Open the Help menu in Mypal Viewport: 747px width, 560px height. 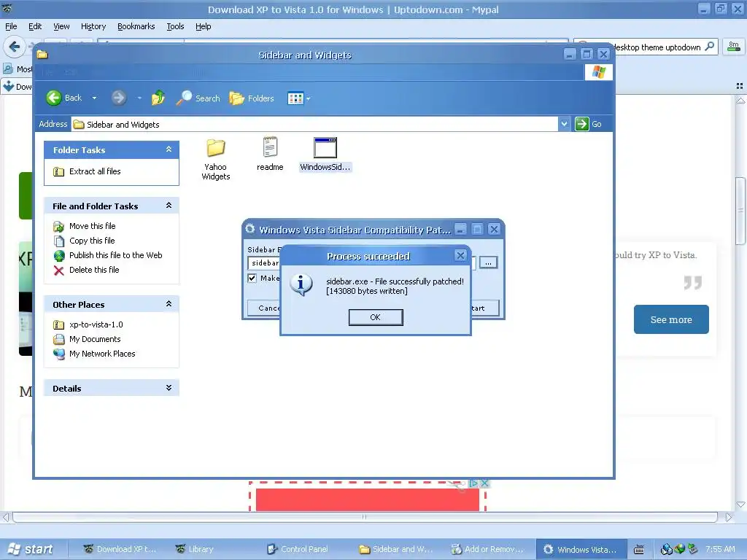[204, 27]
